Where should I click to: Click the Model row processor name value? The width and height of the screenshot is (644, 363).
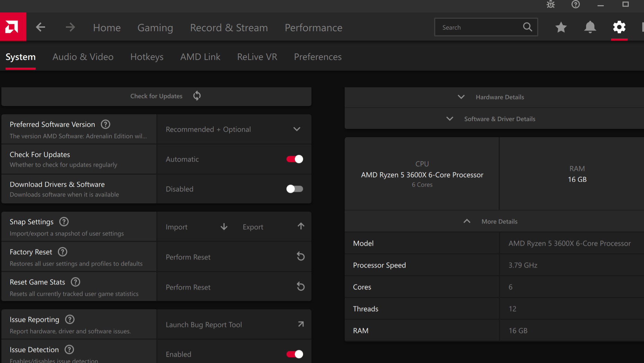click(x=569, y=244)
